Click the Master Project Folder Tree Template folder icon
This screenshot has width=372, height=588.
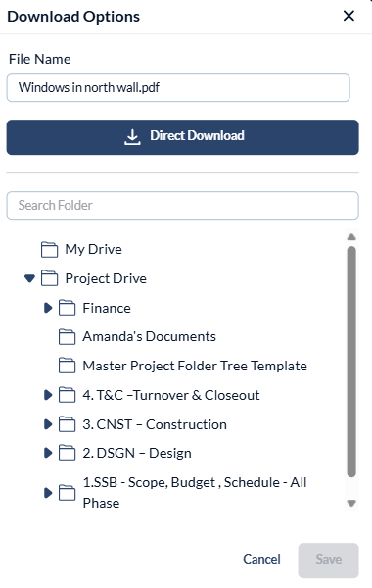click(x=67, y=366)
